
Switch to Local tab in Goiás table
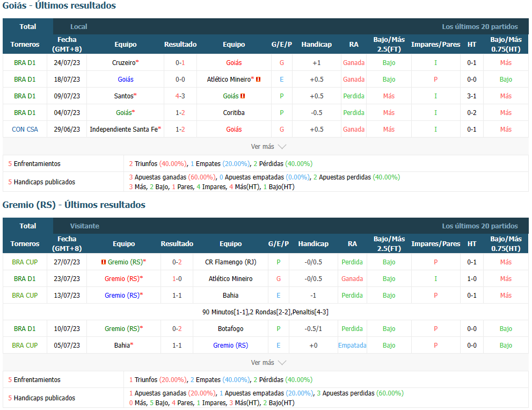[79, 26]
